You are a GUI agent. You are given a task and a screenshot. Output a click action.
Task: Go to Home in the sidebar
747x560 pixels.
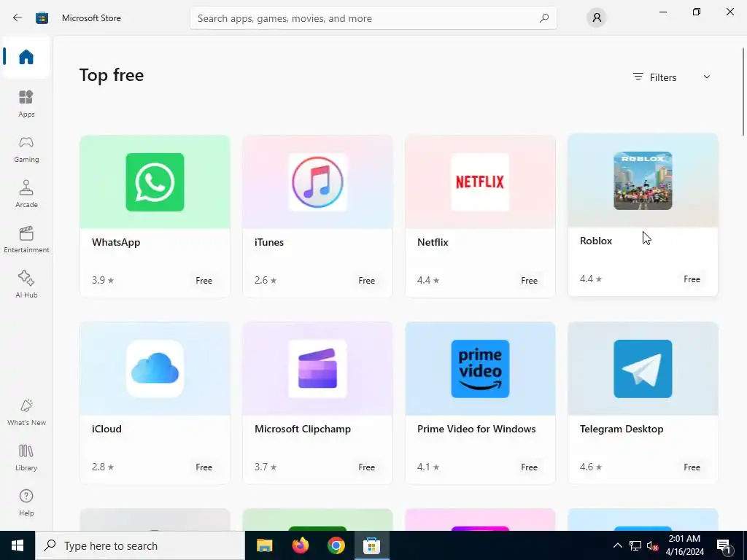(26, 57)
